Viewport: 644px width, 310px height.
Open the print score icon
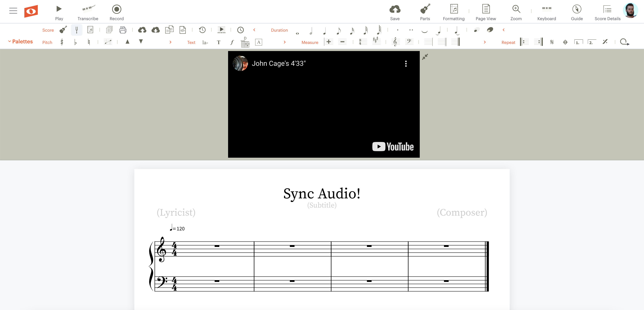click(x=123, y=30)
